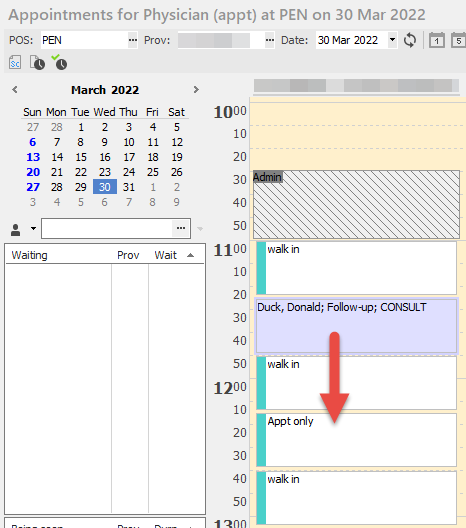The height and width of the screenshot is (528, 466).
Task: Switch to one-day calendar view icon
Action: [437, 40]
